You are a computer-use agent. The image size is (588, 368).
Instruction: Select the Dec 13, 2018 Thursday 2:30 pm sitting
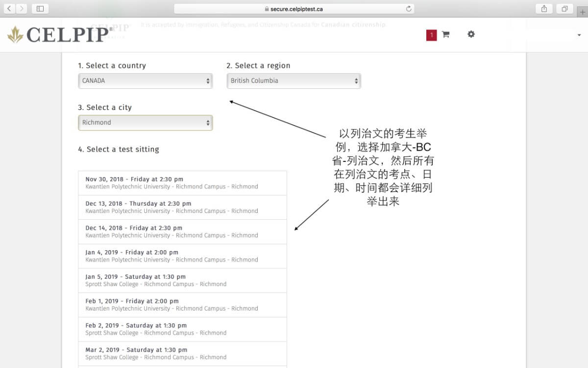point(182,208)
